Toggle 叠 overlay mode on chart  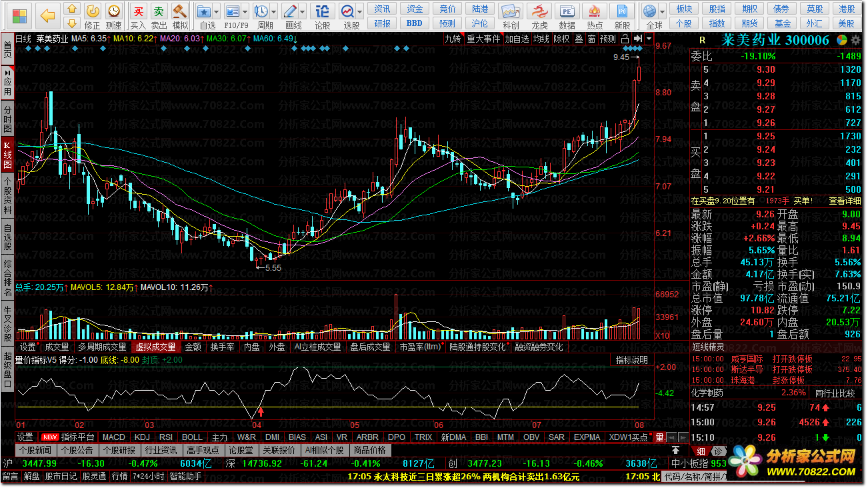(x=579, y=39)
